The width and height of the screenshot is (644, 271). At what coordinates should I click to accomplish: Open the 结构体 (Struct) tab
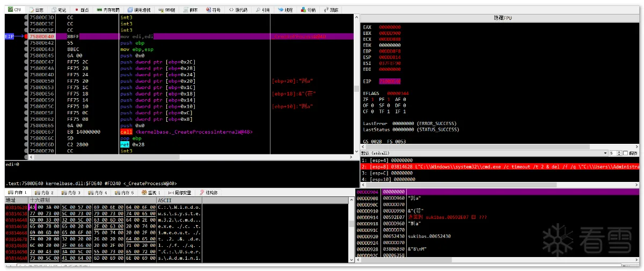point(209,192)
